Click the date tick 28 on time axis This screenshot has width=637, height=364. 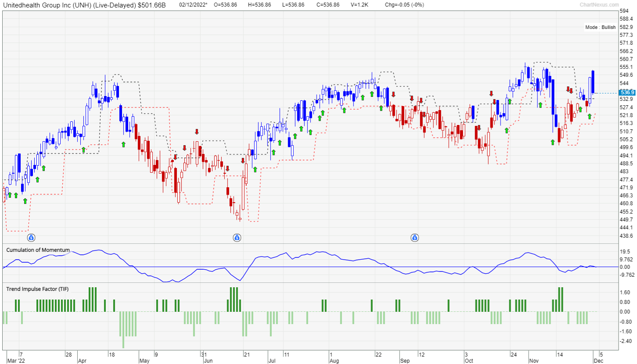pos(68,354)
